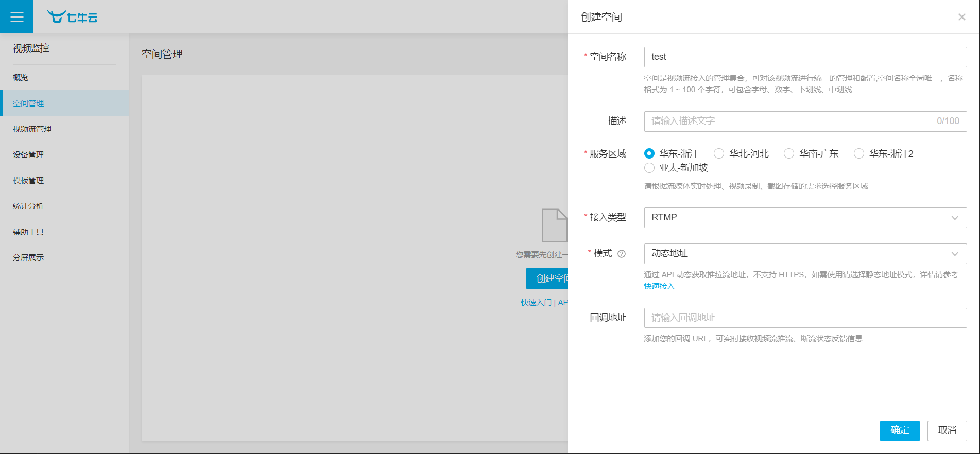The width and height of the screenshot is (980, 454).
Task: Go to 概览 in sidebar
Action: [64, 77]
